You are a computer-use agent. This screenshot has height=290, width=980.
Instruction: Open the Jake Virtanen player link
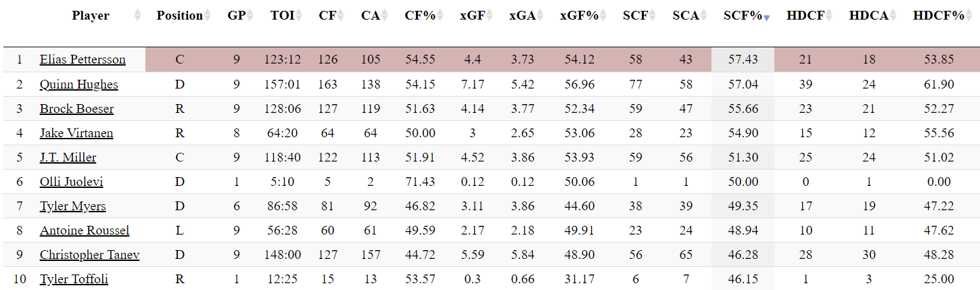tap(76, 133)
